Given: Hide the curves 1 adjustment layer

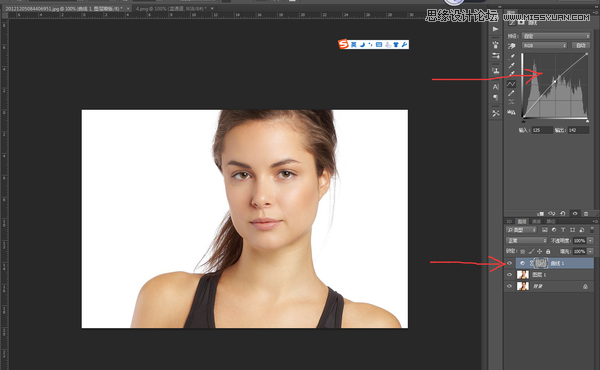Looking at the screenshot, I should click(x=509, y=263).
